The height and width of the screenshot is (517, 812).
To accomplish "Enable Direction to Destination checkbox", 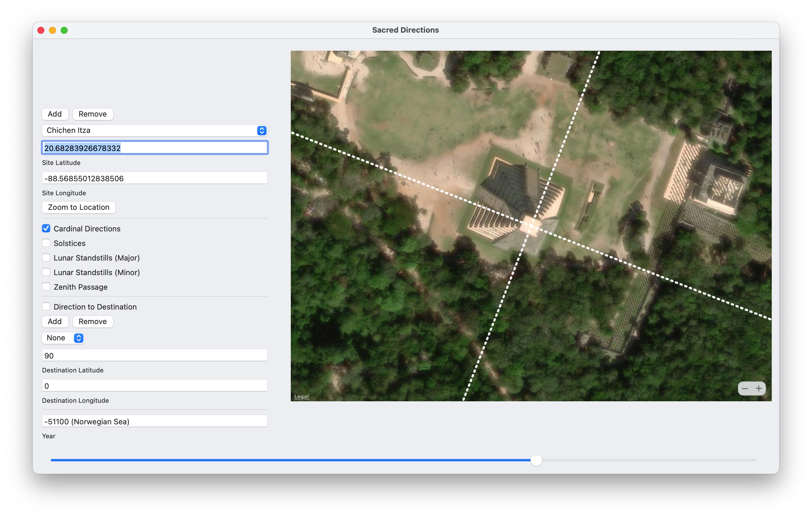I will tap(46, 306).
